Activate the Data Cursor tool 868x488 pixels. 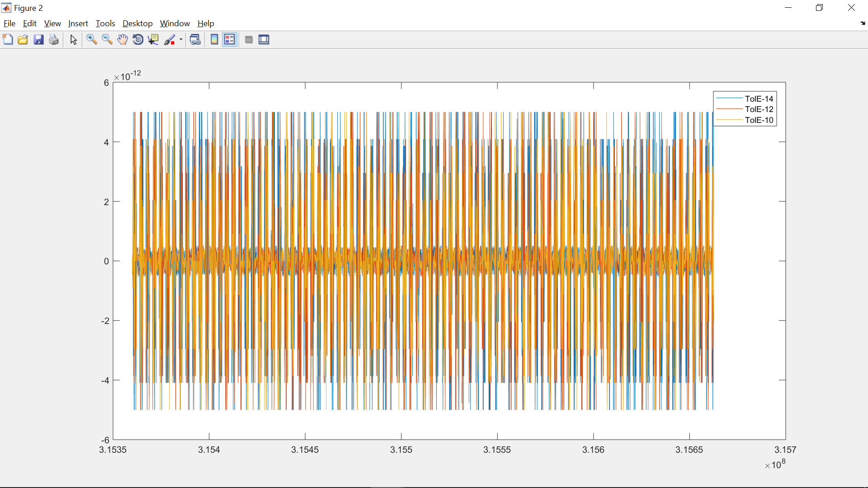153,40
